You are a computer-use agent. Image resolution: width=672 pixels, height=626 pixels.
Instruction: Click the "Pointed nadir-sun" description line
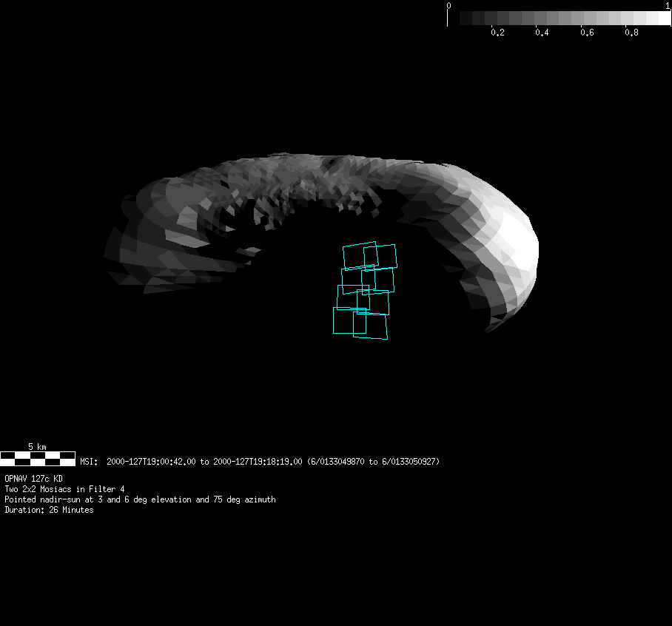pos(140,499)
